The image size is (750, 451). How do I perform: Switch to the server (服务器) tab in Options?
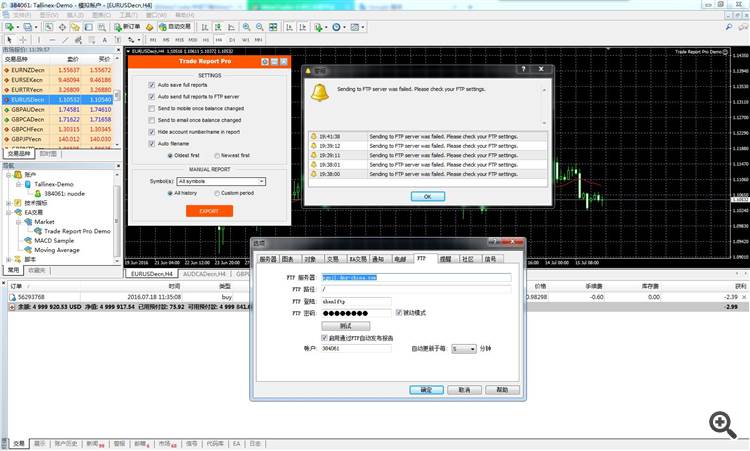tap(268, 259)
